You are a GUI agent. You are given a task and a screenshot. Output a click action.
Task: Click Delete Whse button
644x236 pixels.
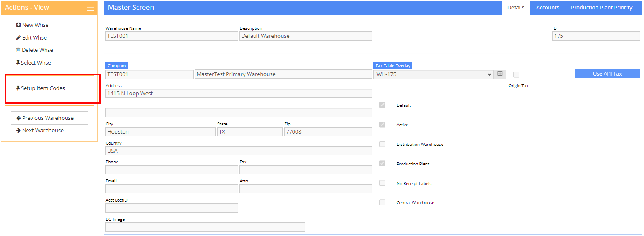point(49,50)
